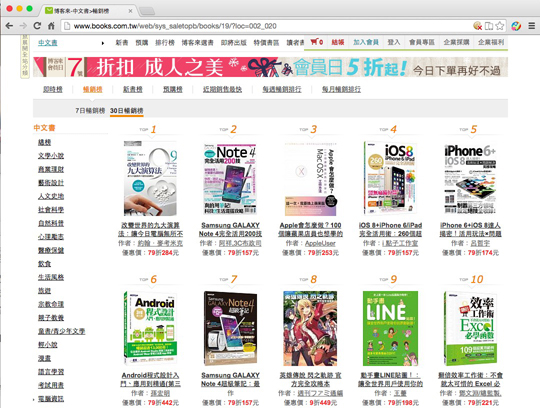This screenshot has width=540, height=408.
Task: Click the 會員日 5折起 banner
Action: [270, 67]
